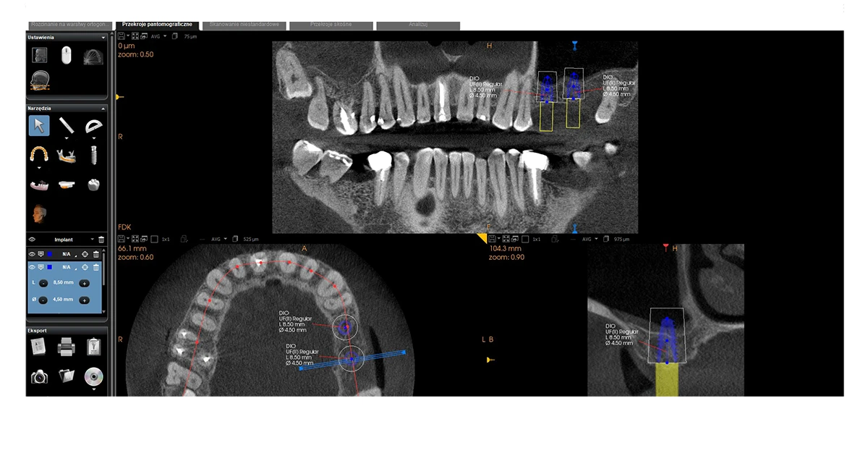Click 1x1 layout in cross-section toolbar
The height and width of the screenshot is (456, 868).
point(537,239)
